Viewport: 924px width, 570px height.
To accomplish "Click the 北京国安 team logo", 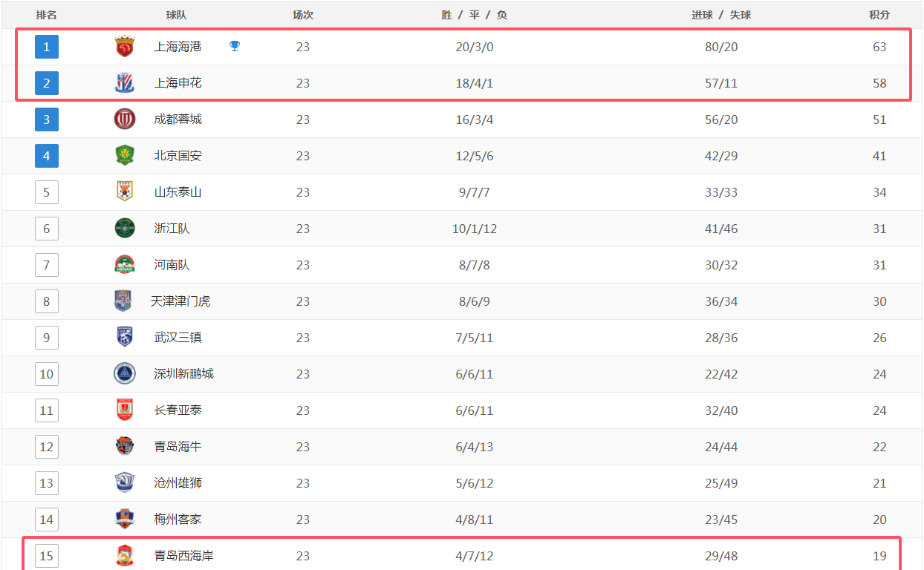I will 125,156.
